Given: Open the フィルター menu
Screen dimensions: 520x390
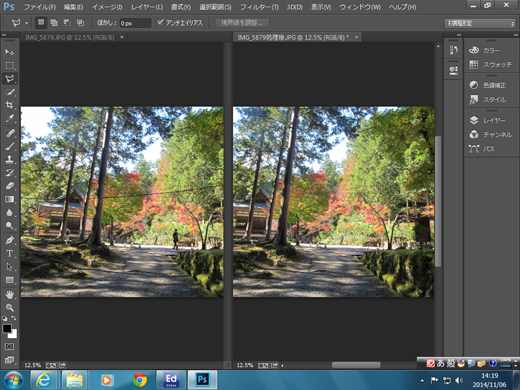Looking at the screenshot, I should [259, 7].
